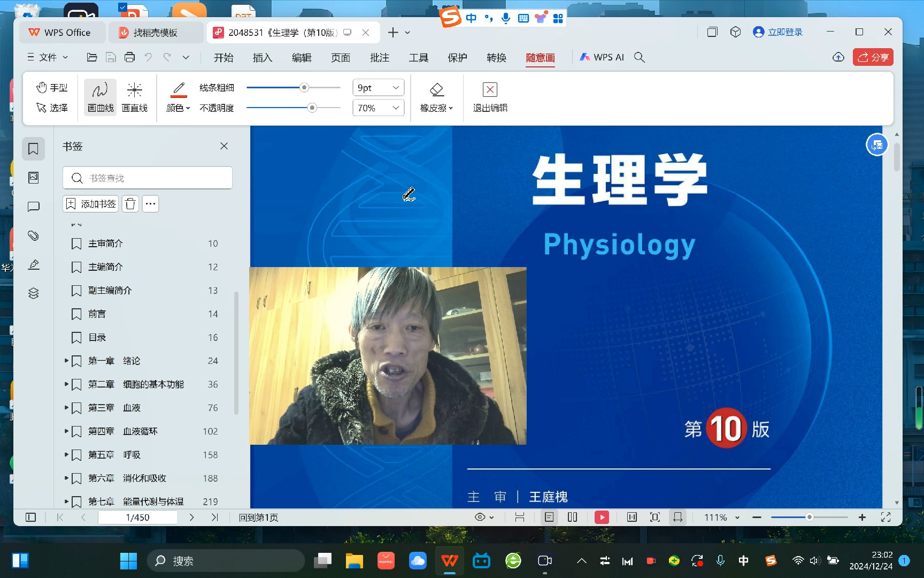This screenshot has height=578, width=924.
Task: Toggle the navigation pane icon in status bar
Action: pyautogui.click(x=31, y=518)
